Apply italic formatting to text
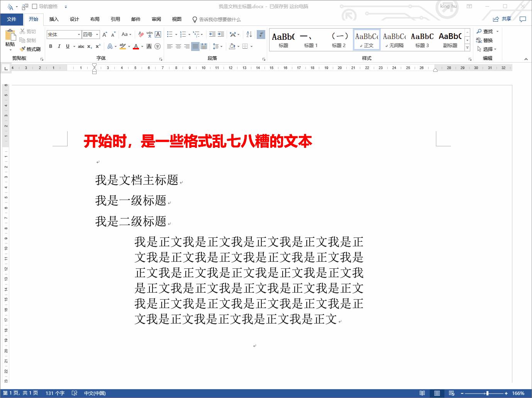 [x=59, y=46]
